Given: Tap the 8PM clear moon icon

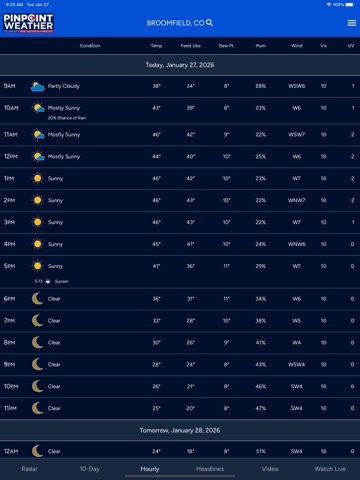Looking at the screenshot, I should (37, 343).
